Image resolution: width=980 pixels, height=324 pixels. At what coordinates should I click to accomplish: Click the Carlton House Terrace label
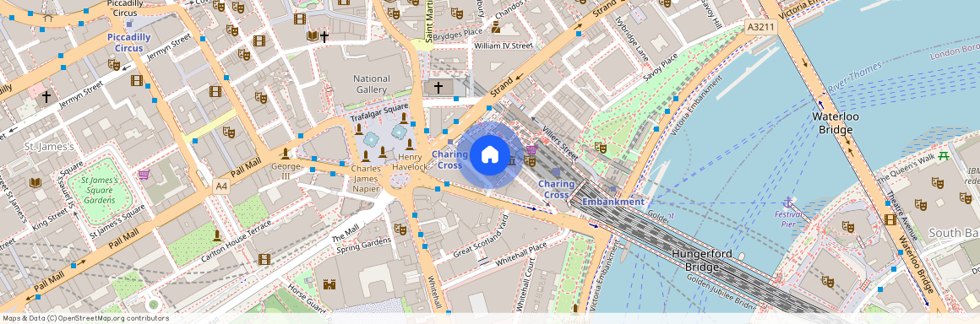coord(237,241)
